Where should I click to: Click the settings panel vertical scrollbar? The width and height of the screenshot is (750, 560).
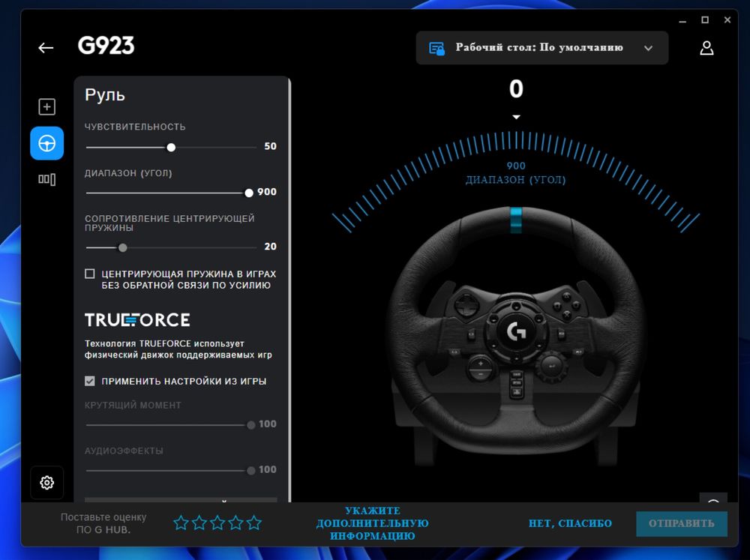(289, 289)
